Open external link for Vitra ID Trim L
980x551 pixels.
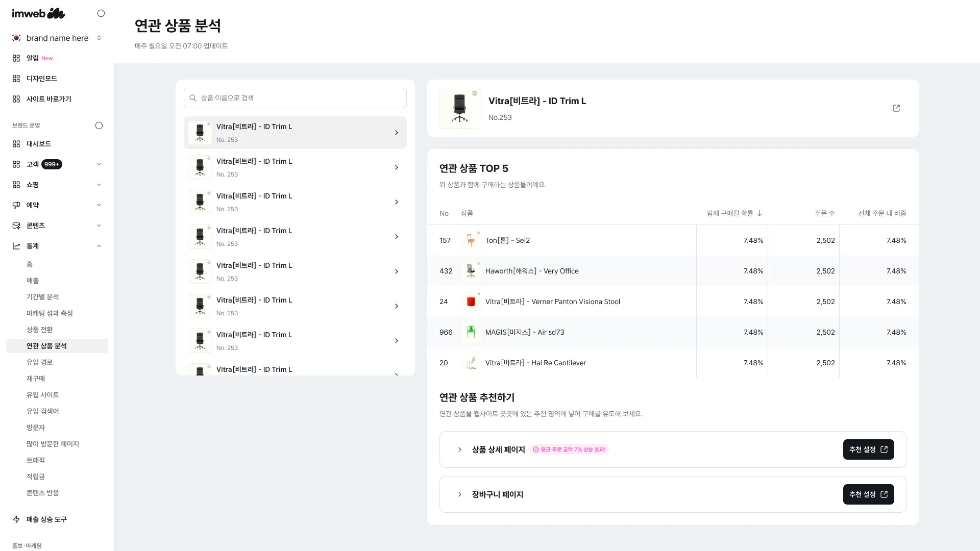[x=896, y=108]
